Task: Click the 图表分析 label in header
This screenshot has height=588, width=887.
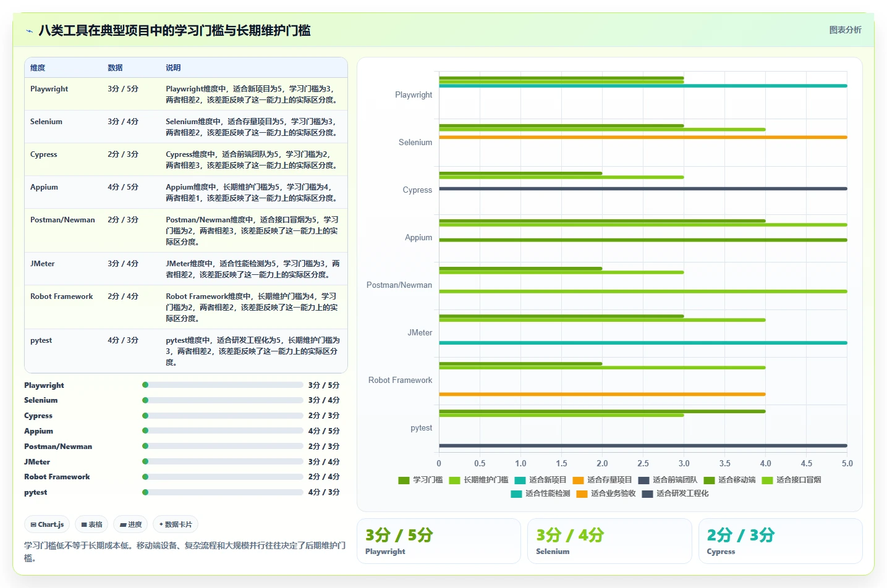Action: click(845, 30)
